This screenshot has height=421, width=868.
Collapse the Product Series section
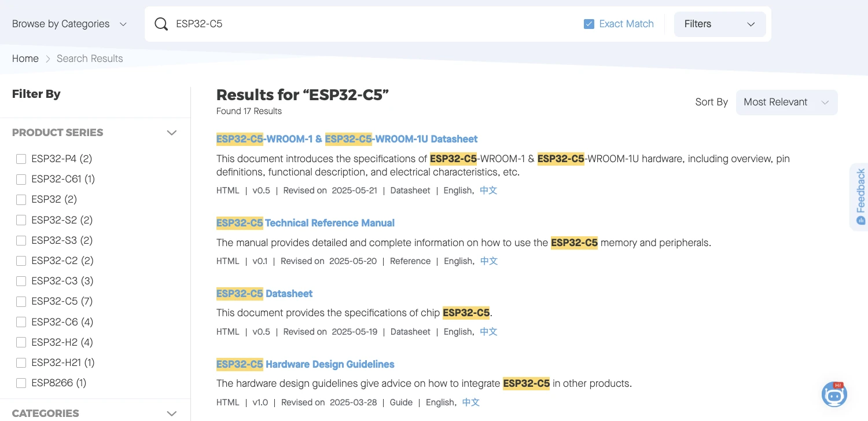(172, 133)
